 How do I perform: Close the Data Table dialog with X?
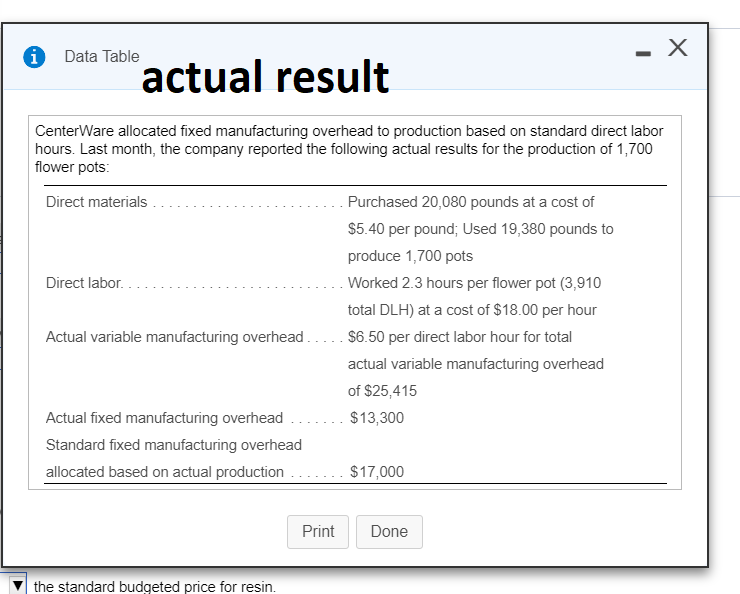coord(676,47)
